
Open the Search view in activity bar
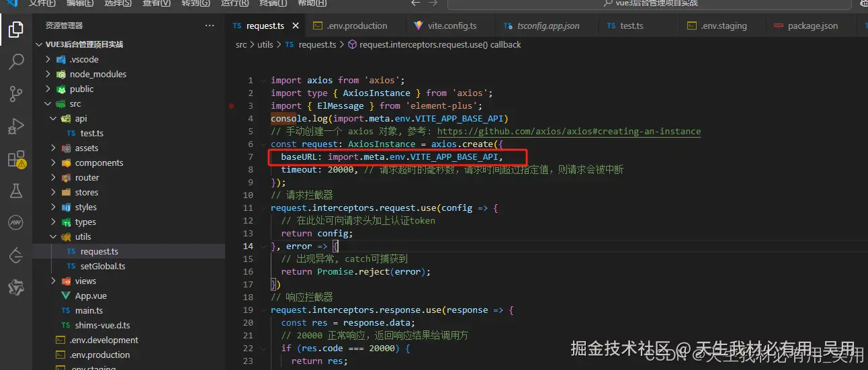point(15,62)
